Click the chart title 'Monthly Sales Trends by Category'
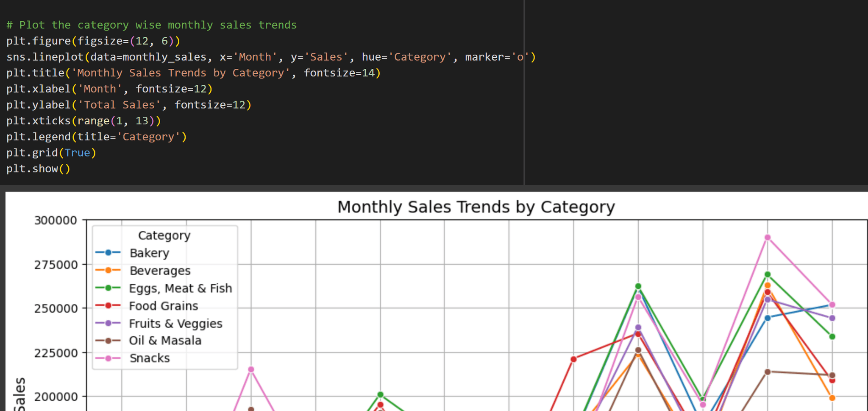Viewport: 868px width, 411px height. 476,207
